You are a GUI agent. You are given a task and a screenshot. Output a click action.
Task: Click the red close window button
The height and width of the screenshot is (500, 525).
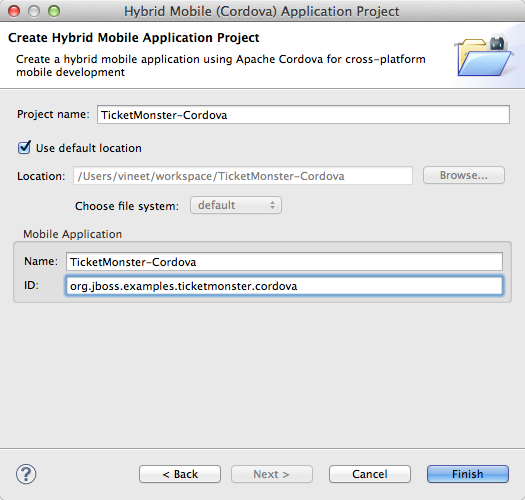[x=14, y=11]
